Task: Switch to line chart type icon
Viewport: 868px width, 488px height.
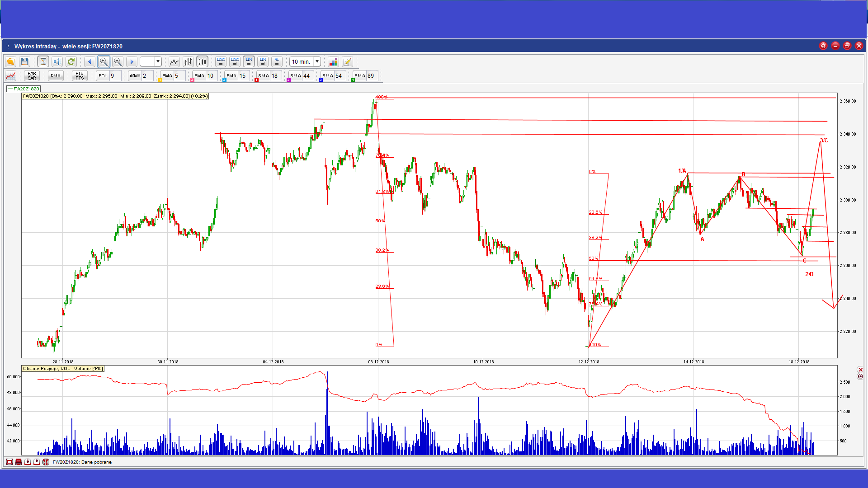Action: (x=174, y=62)
